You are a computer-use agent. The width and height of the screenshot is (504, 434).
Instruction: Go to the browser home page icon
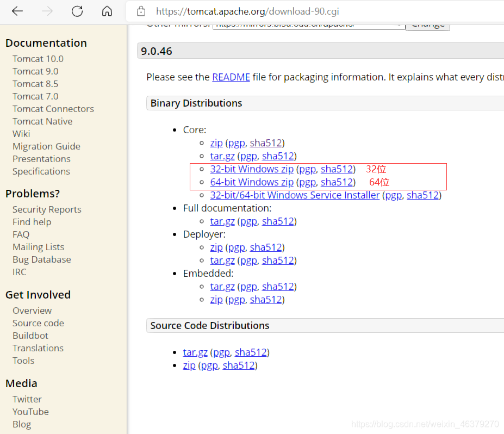coord(107,11)
